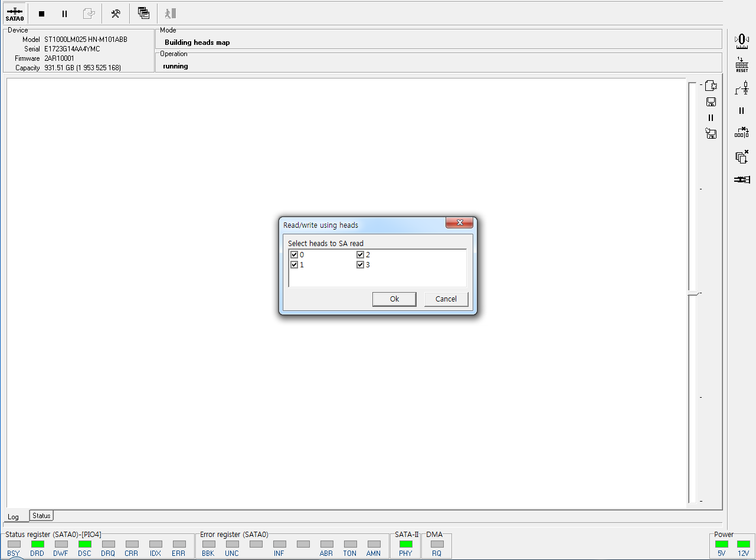The width and height of the screenshot is (756, 560).
Task: Uncheck head 3 checkbox
Action: point(360,265)
